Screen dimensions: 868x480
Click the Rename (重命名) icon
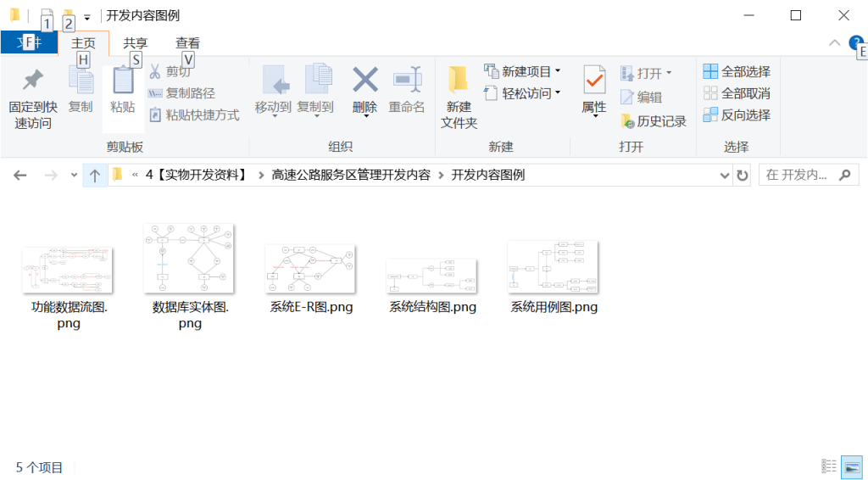[407, 79]
